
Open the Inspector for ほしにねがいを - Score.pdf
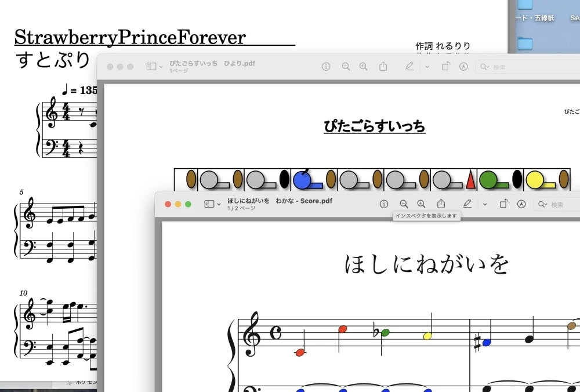(x=383, y=204)
